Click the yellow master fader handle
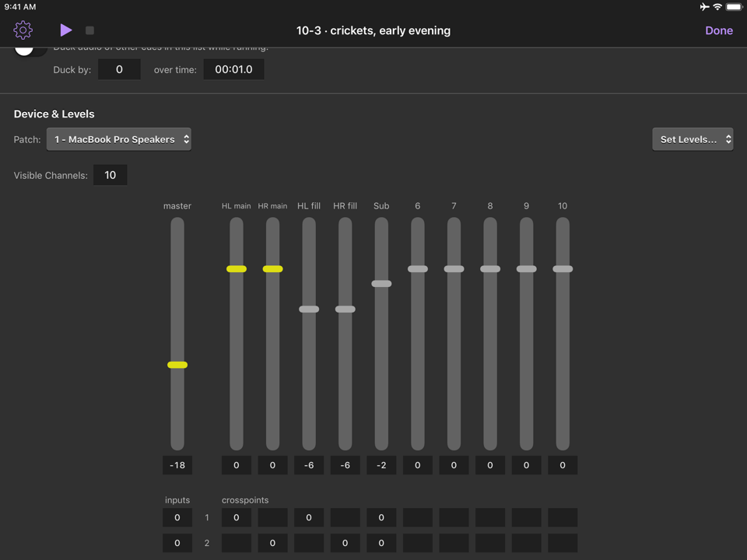Screen dimensions: 747x560 click(x=177, y=364)
